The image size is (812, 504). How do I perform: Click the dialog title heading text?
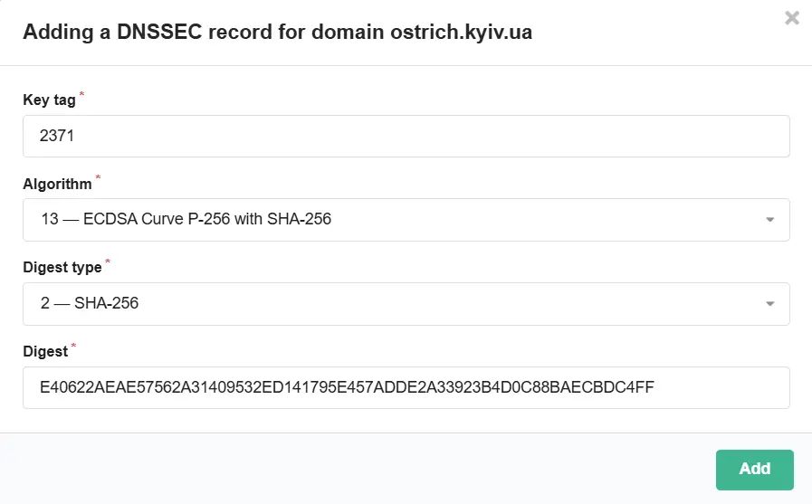[277, 33]
